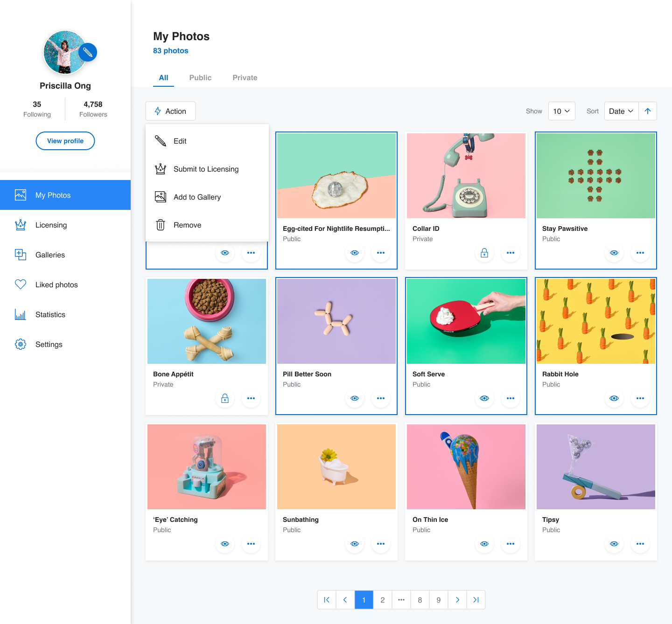Toggle visibility eye on Soft Serve
Viewport: 672px width, 624px height.
coord(484,398)
